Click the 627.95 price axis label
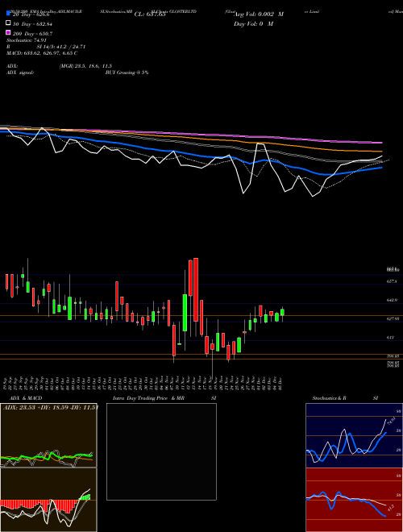 [x=393, y=319]
